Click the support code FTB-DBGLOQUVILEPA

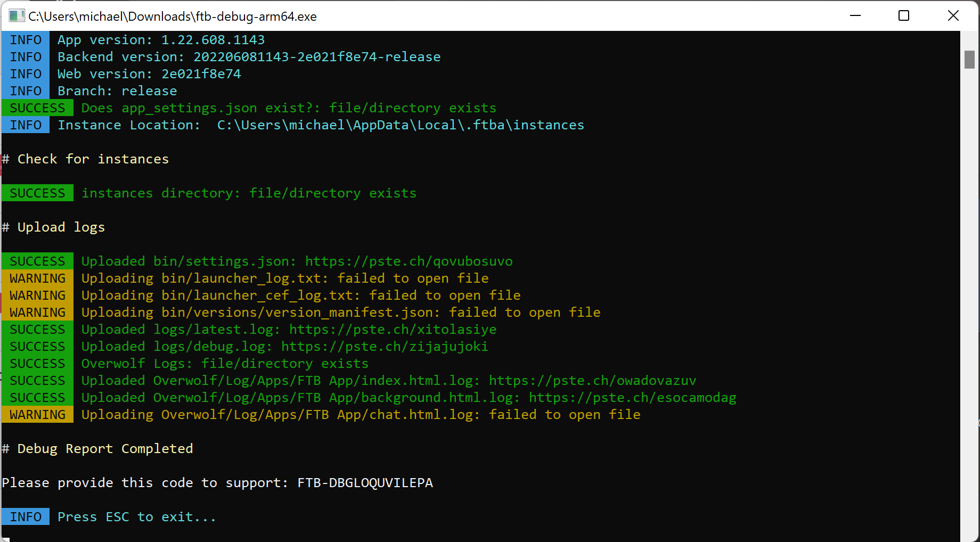tap(365, 483)
